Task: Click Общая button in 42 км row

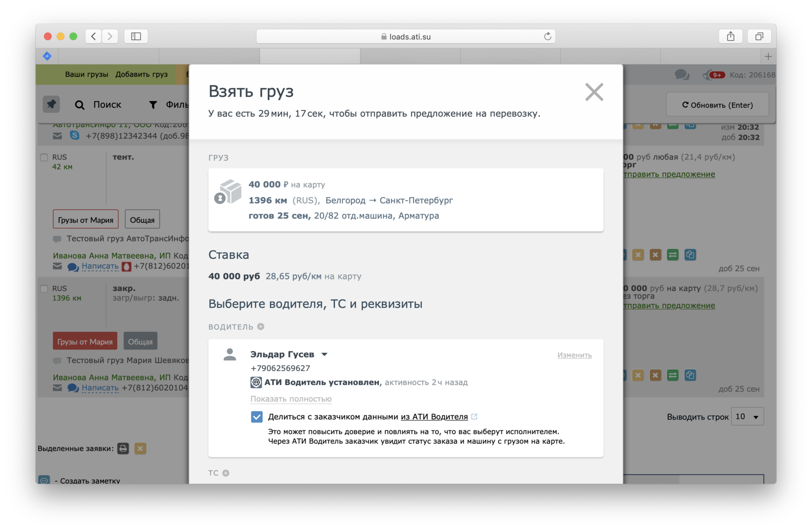Action: pyautogui.click(x=142, y=220)
